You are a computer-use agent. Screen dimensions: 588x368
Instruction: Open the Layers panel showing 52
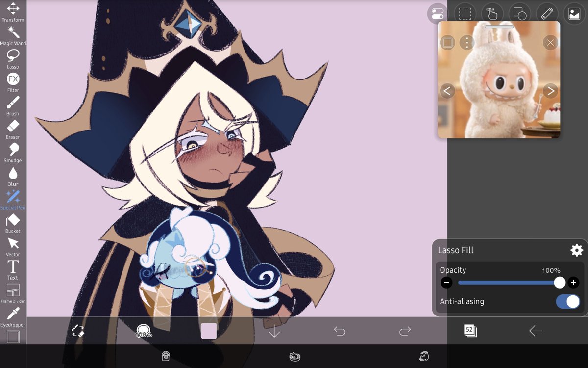pyautogui.click(x=470, y=331)
